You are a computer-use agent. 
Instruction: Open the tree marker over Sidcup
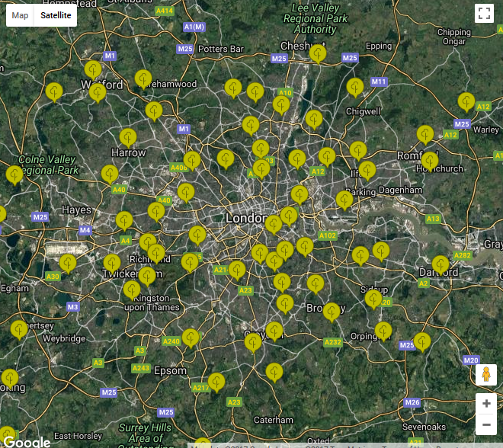(373, 299)
